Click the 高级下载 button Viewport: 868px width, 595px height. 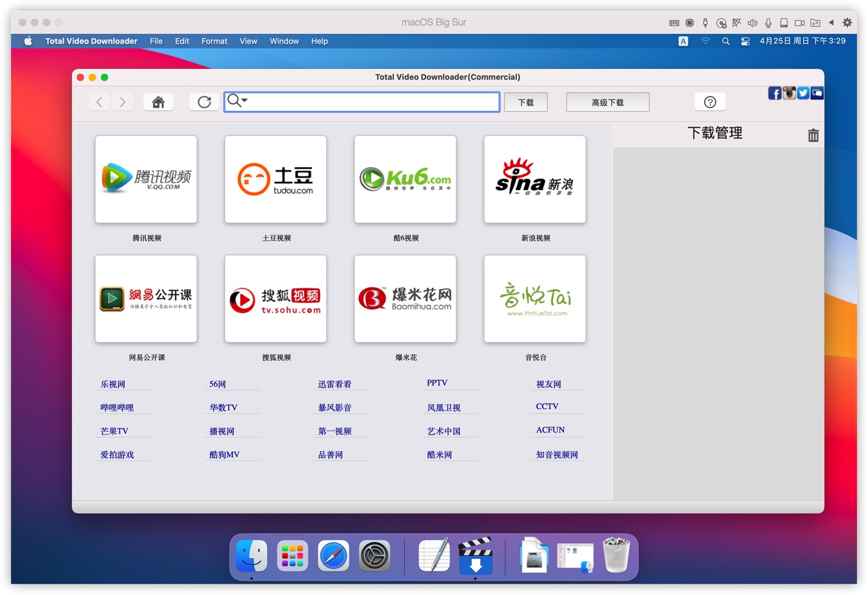pyautogui.click(x=607, y=102)
